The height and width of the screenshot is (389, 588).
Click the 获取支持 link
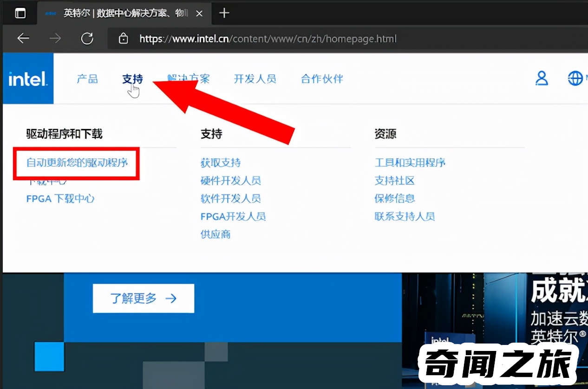click(x=221, y=163)
